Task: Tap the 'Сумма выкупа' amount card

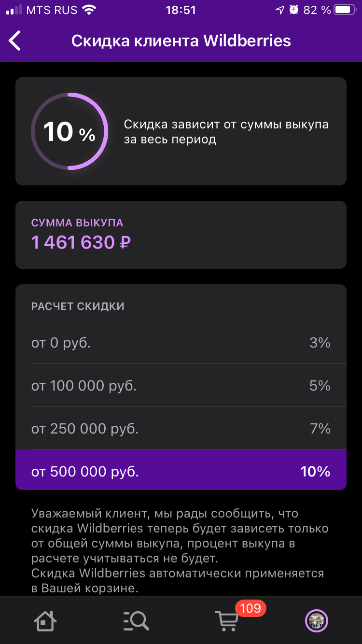Action: point(181,235)
